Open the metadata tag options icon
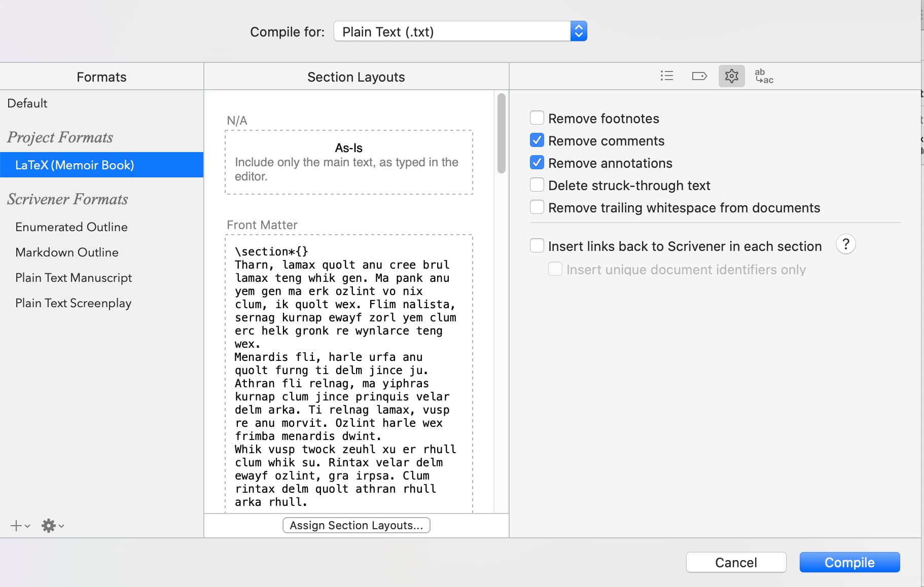This screenshot has height=587, width=924. (x=699, y=76)
